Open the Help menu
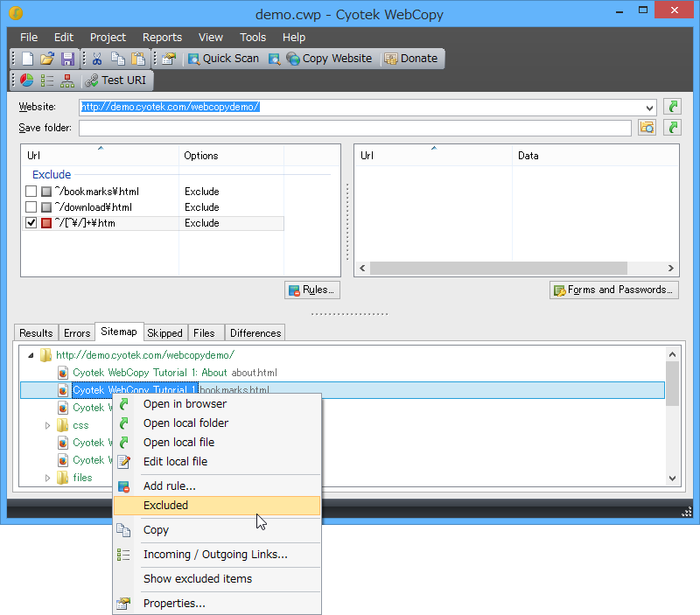 click(294, 38)
